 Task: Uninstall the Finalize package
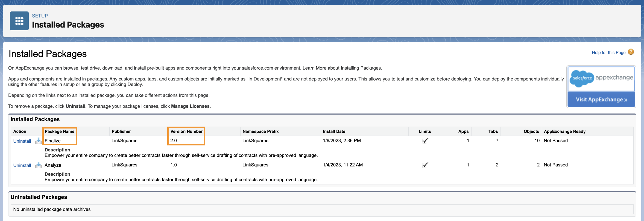22,141
